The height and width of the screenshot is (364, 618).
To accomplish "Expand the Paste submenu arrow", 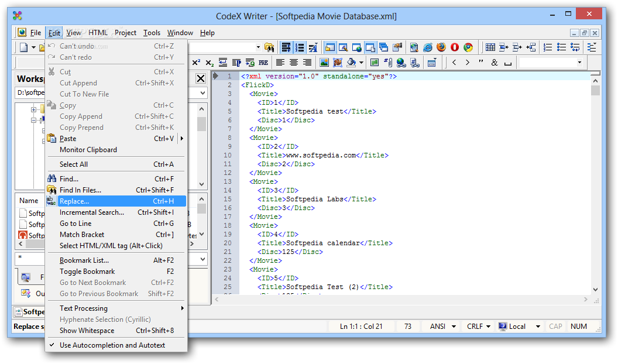I will tap(181, 138).
